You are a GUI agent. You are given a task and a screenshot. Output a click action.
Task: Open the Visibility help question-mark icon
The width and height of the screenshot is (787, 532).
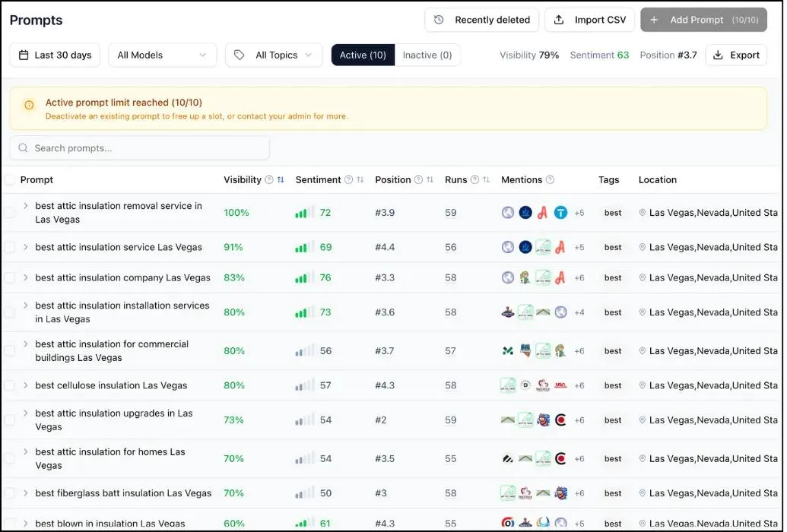pyautogui.click(x=269, y=179)
